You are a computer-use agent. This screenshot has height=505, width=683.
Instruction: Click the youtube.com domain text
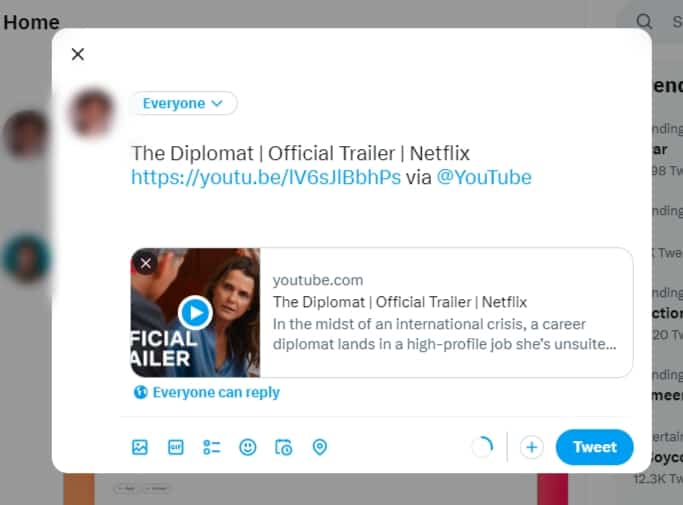[318, 280]
